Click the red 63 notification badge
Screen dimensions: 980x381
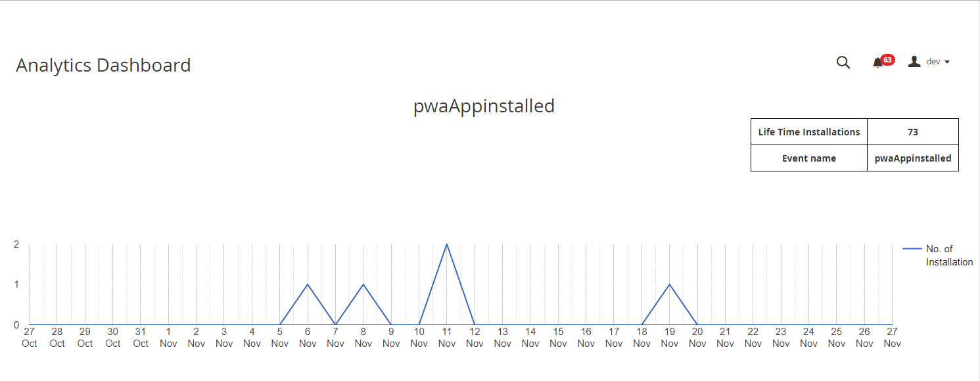coord(887,60)
